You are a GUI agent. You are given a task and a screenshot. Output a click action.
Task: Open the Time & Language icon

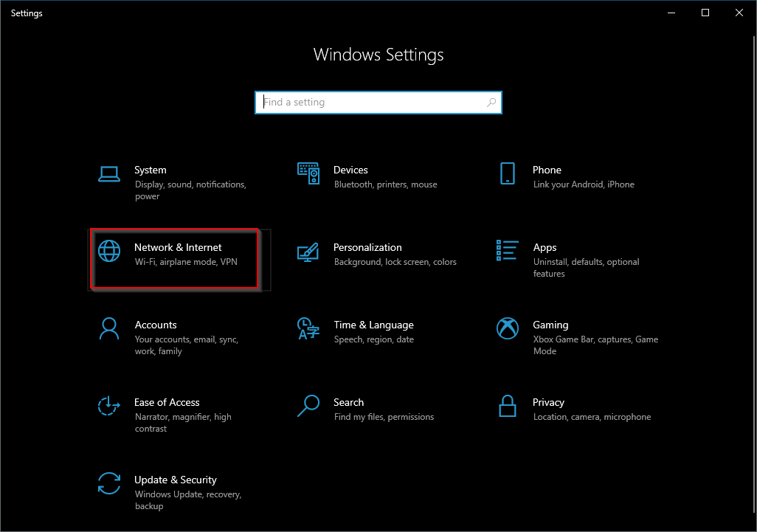pos(308,329)
